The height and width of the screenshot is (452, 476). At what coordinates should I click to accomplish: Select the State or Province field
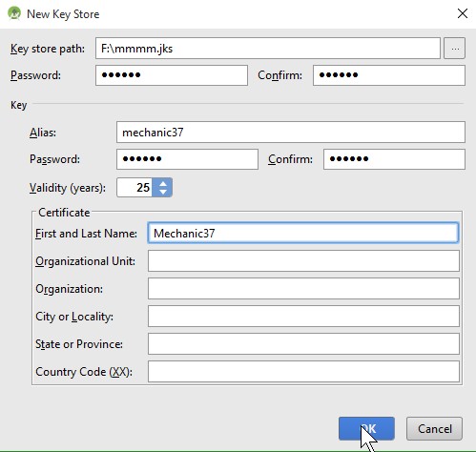[x=303, y=344]
